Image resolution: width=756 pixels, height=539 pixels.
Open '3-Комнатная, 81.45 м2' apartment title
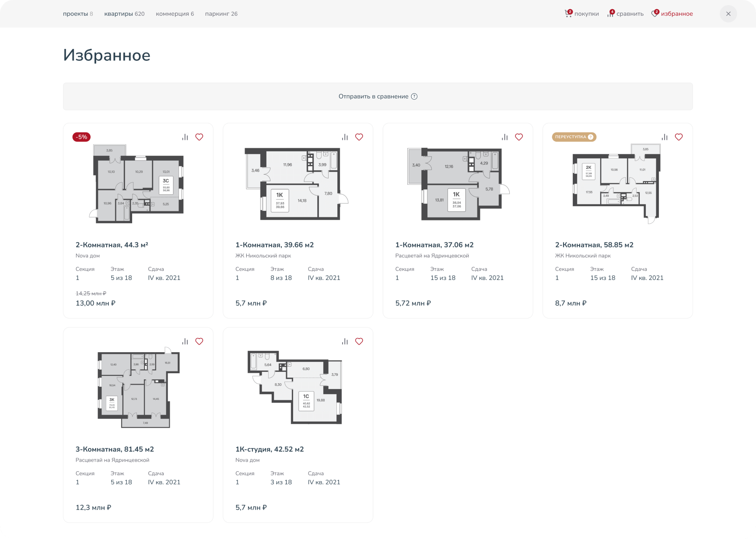pyautogui.click(x=115, y=449)
